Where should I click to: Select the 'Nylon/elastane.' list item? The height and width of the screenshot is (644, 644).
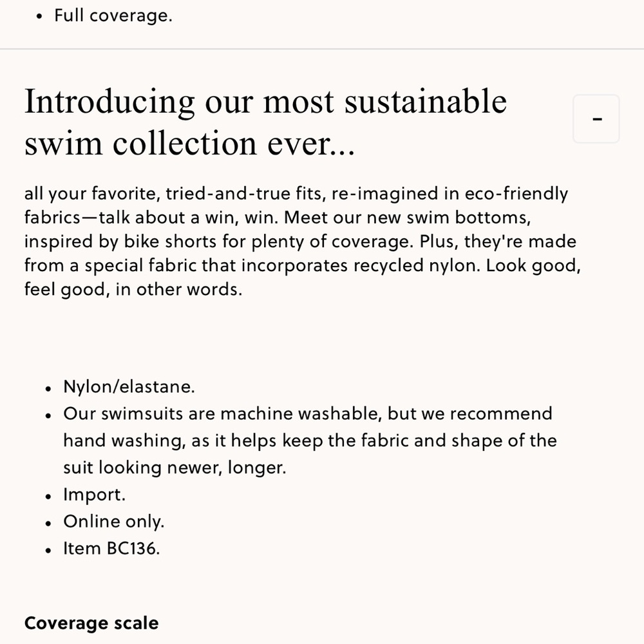(x=129, y=386)
